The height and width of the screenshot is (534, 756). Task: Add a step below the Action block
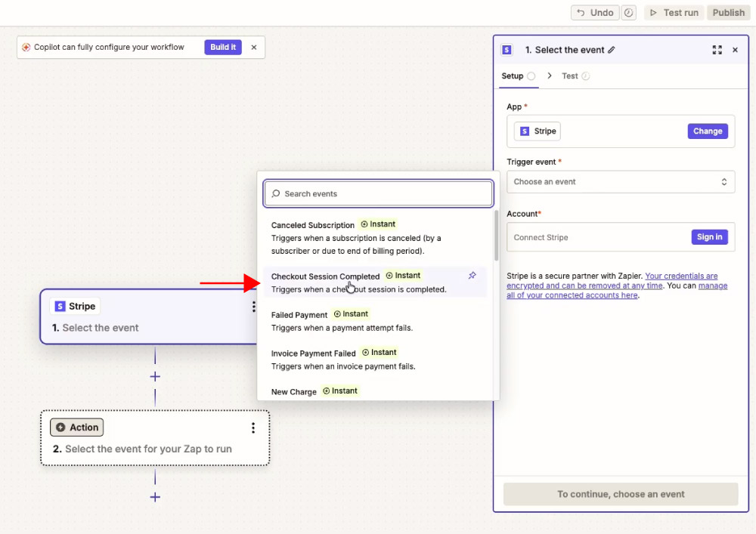click(x=155, y=497)
